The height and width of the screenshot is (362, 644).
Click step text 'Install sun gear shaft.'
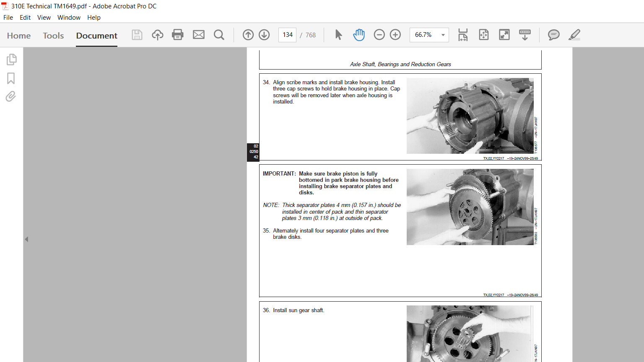[x=299, y=310]
